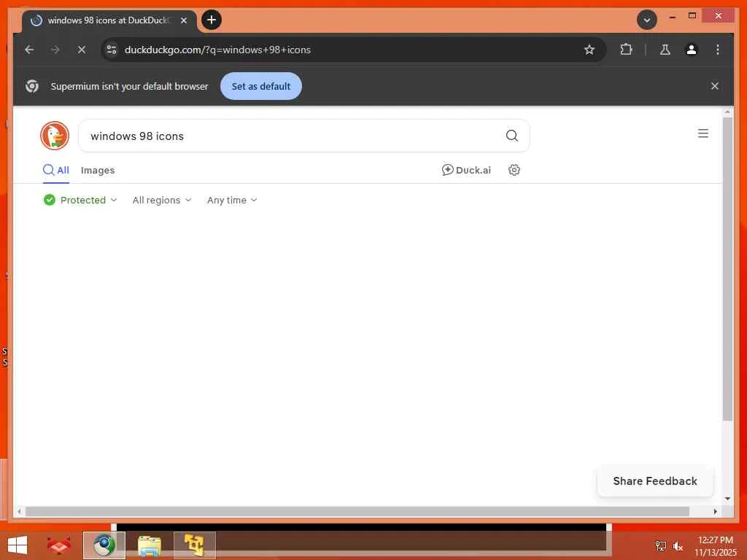Click the network tray icon
This screenshot has height=560, width=747.
(x=661, y=546)
